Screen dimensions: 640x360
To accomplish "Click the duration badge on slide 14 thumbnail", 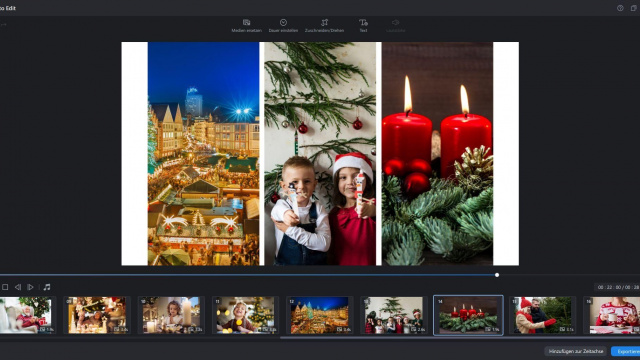I will click(493, 329).
